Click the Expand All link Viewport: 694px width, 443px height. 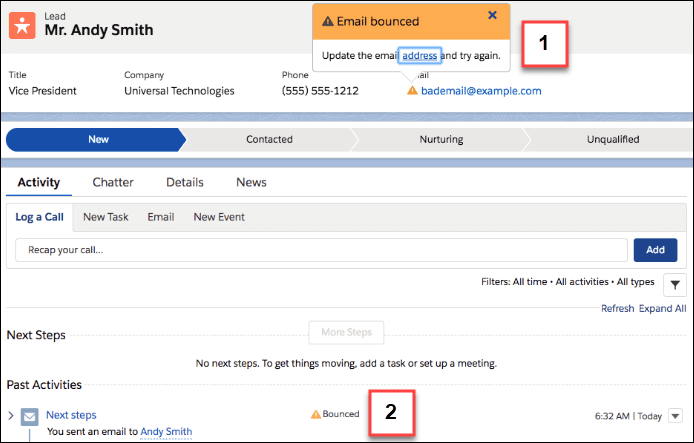pos(663,309)
